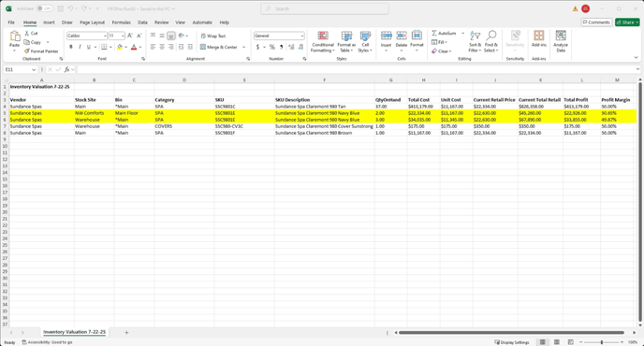This screenshot has width=644, height=346.
Task: Select the Inventory Valuation 7-22-25 sheet tab
Action: [74, 332]
